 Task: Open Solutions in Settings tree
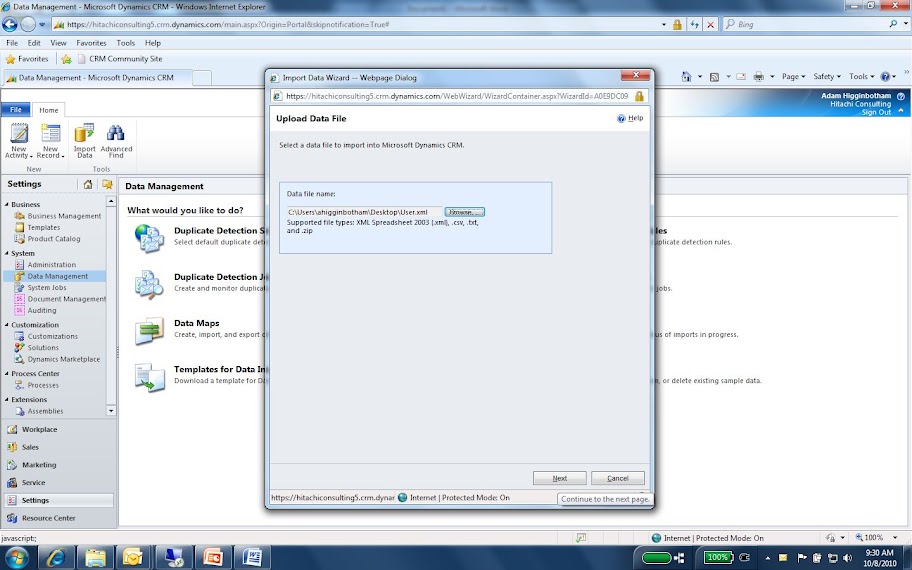click(43, 348)
